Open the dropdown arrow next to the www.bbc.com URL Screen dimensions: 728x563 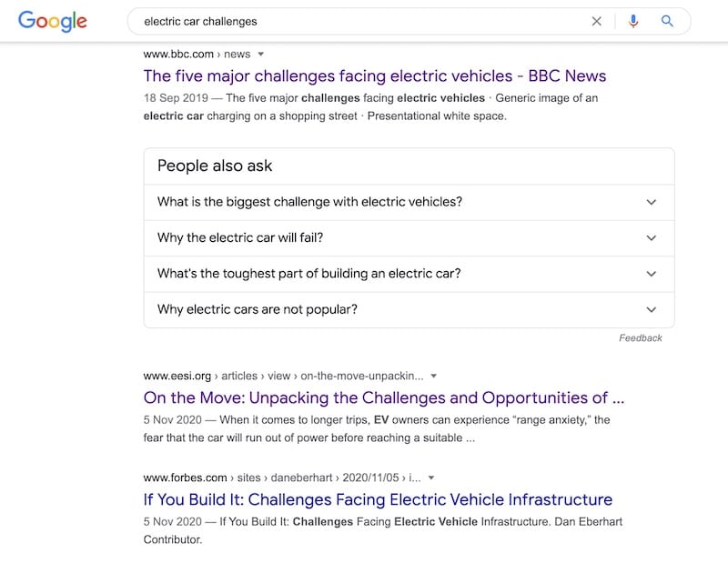point(261,55)
